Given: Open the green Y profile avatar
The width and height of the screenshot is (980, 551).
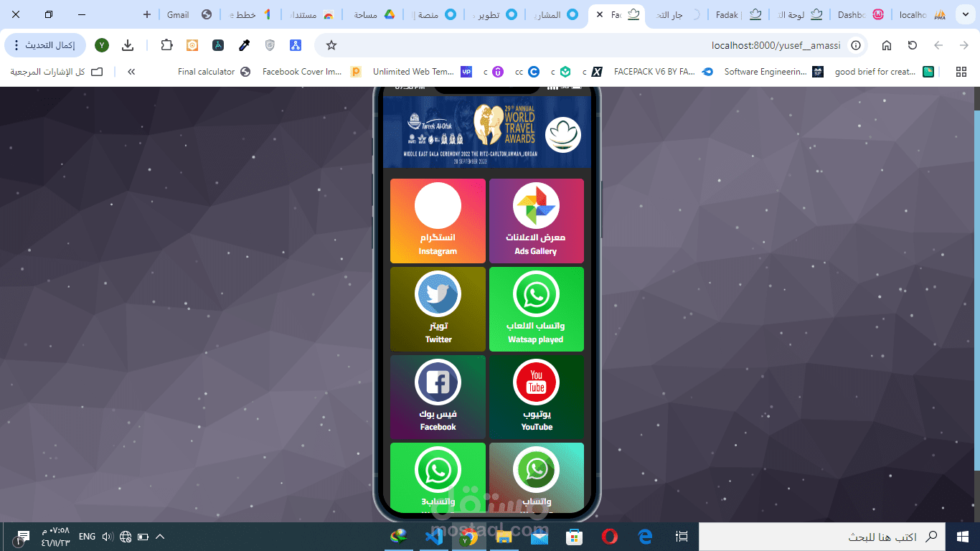Looking at the screenshot, I should (x=102, y=45).
